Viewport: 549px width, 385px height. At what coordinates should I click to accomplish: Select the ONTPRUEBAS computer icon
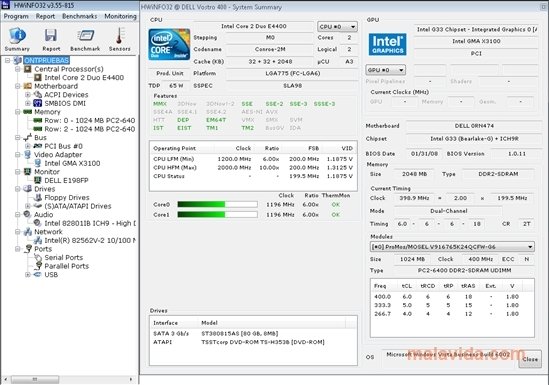click(x=19, y=61)
